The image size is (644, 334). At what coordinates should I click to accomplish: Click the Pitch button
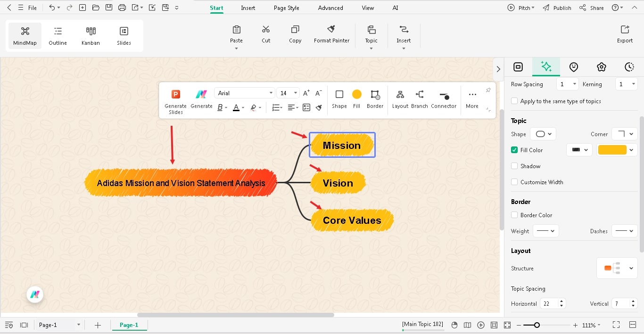coord(521,8)
